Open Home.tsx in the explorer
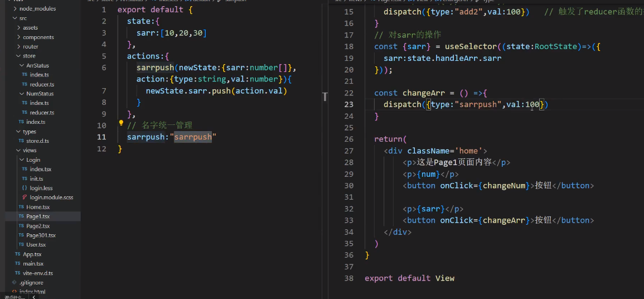 coord(38,207)
